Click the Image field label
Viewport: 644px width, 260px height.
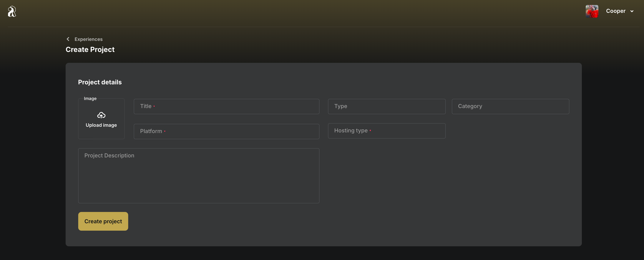pyautogui.click(x=90, y=99)
